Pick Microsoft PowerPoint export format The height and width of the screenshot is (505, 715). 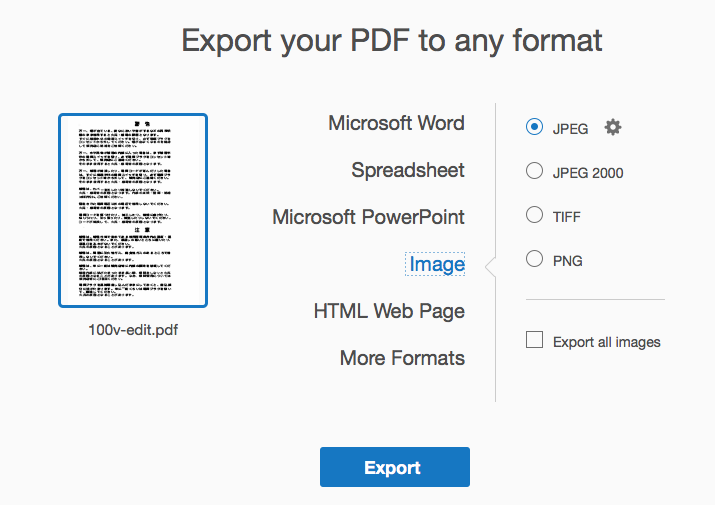coord(368,217)
